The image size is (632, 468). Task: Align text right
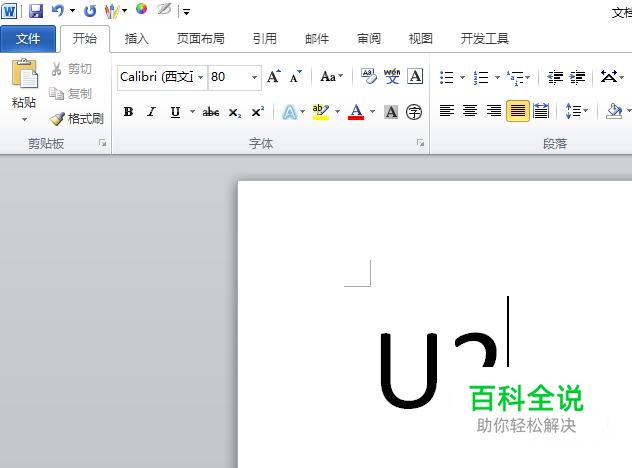(494, 110)
